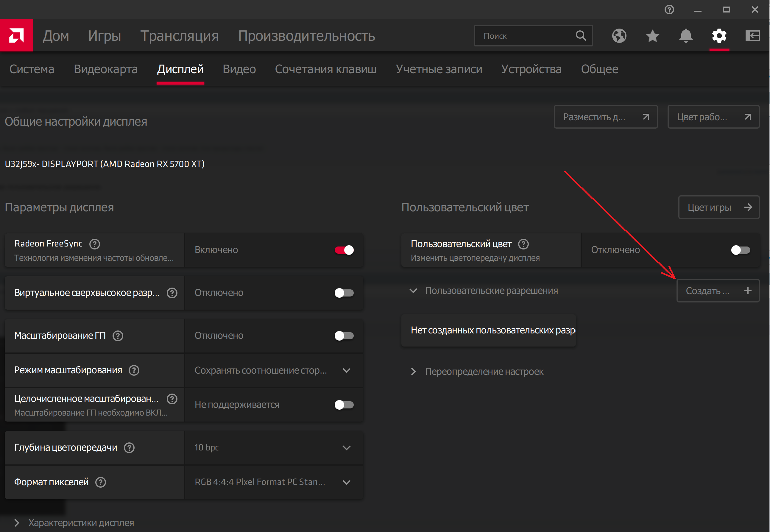The image size is (770, 532).
Task: Open favorites star icon
Action: 652,36
